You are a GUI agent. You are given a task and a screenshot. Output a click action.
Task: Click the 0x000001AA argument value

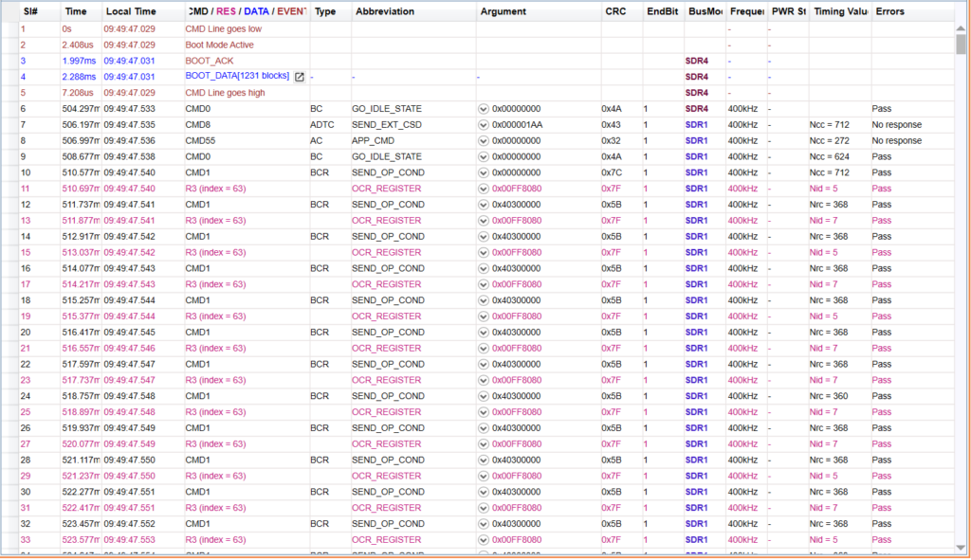[517, 125]
